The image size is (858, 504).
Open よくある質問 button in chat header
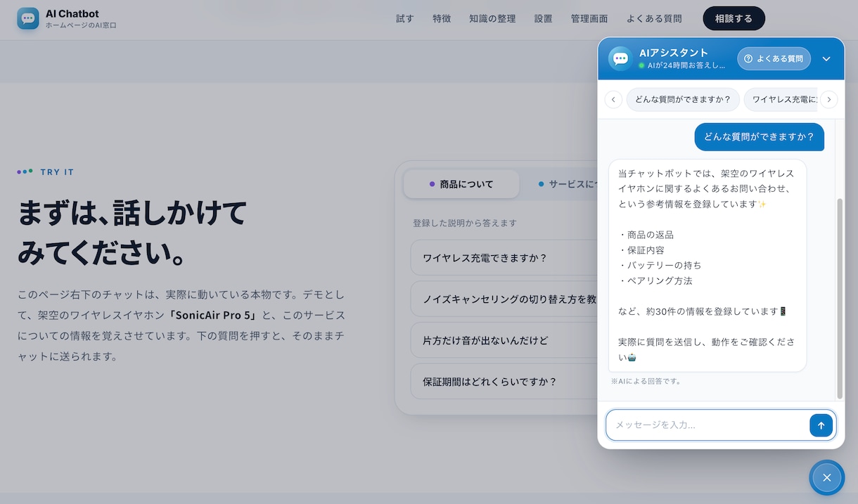tap(774, 59)
